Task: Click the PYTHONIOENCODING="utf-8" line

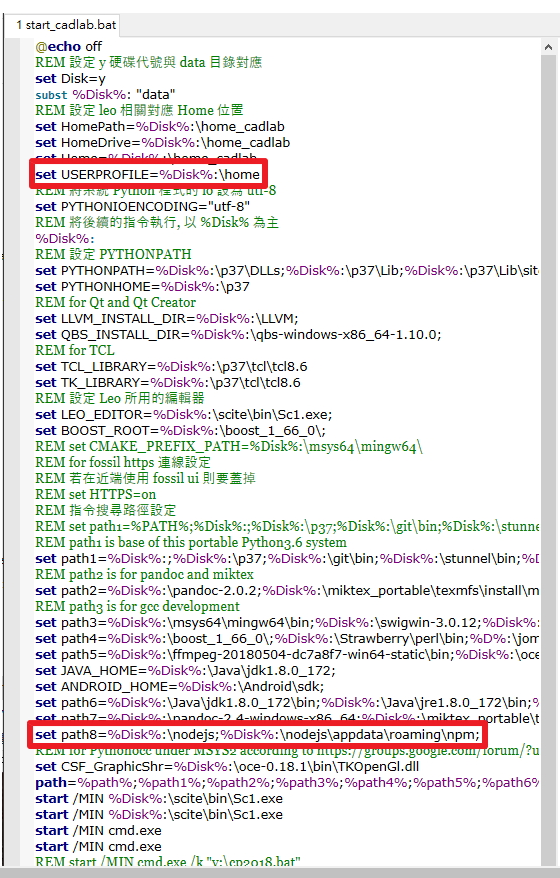Action: 142,206
